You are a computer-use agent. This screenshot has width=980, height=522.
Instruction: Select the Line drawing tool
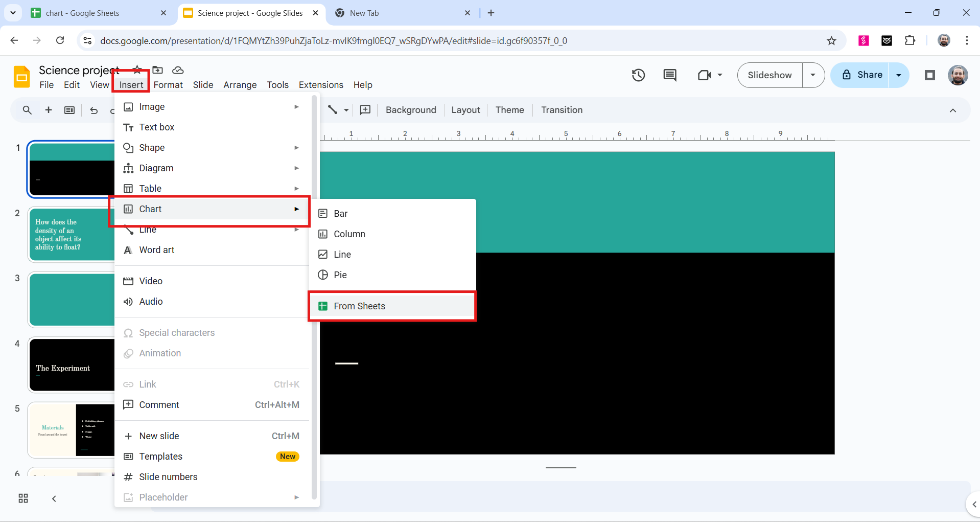[333, 110]
